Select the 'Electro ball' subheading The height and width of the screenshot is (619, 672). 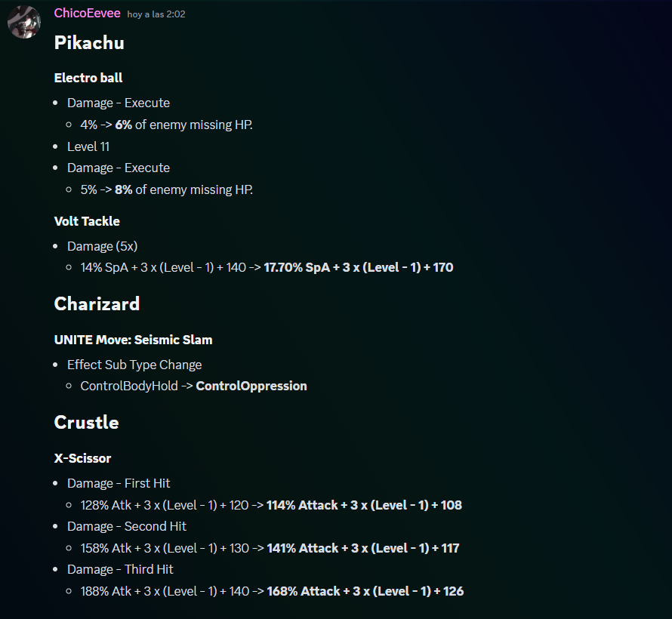(x=88, y=78)
